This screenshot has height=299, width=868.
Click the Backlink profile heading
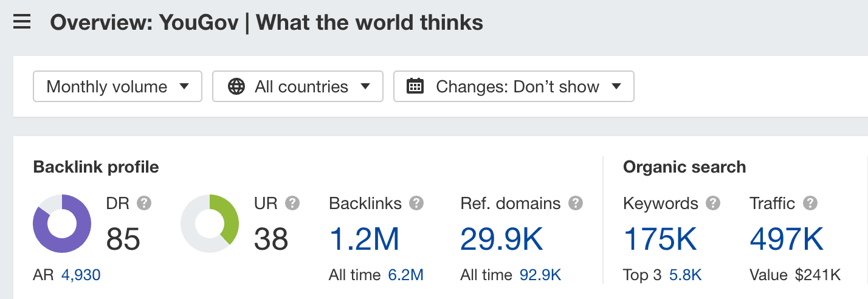[96, 167]
